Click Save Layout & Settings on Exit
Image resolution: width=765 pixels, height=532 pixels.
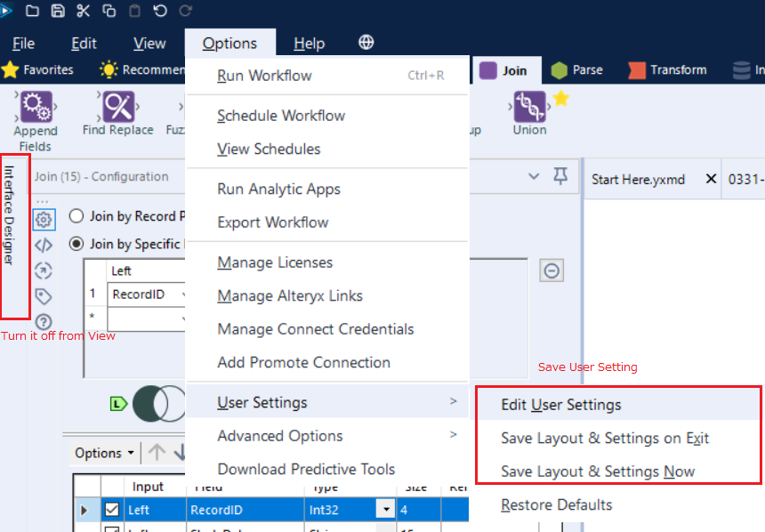(618, 438)
